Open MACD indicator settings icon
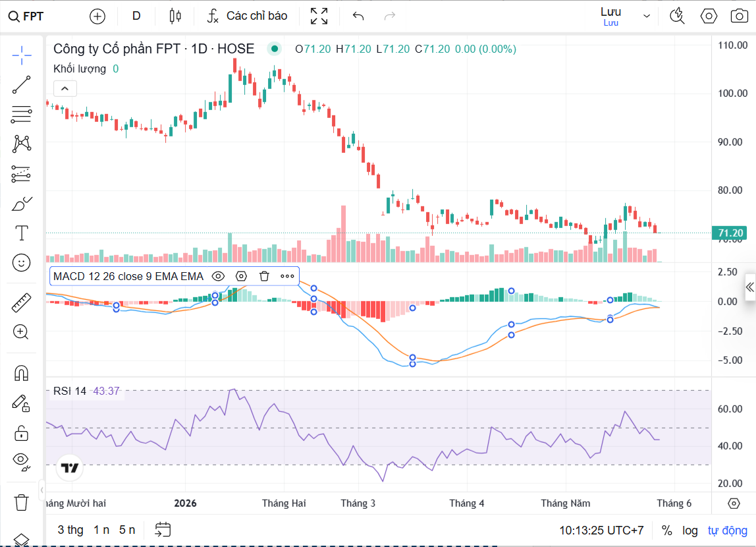Image resolution: width=756 pixels, height=547 pixels. pyautogui.click(x=241, y=276)
